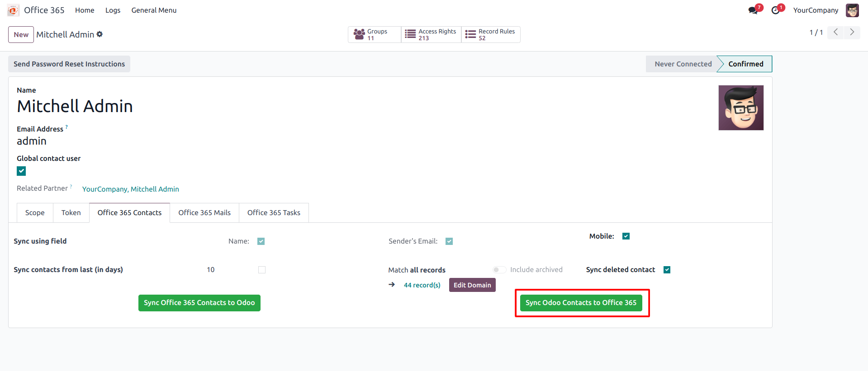Disable the Sync deleted contact checkbox
This screenshot has height=371, width=868.
click(667, 270)
